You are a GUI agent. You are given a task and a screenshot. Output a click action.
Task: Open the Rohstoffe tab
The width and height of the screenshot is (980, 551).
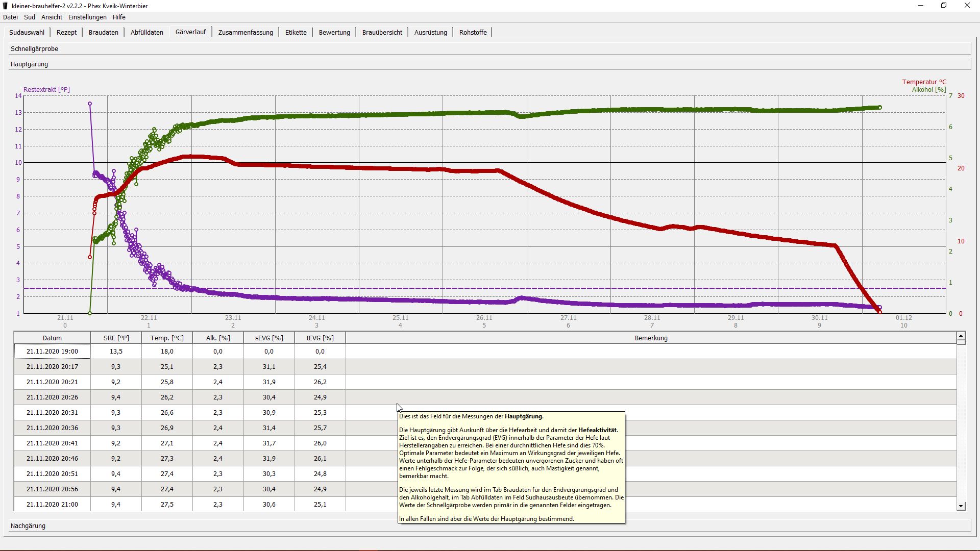point(473,32)
